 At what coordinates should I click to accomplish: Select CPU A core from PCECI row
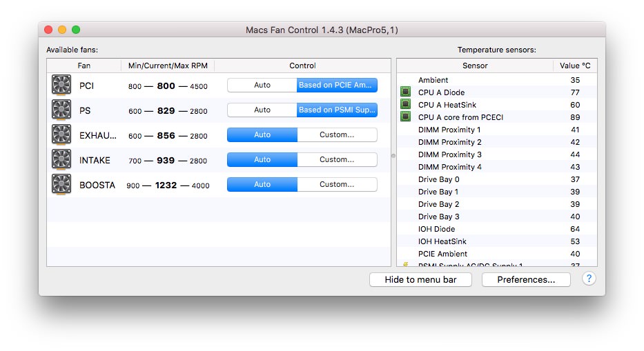pos(497,117)
